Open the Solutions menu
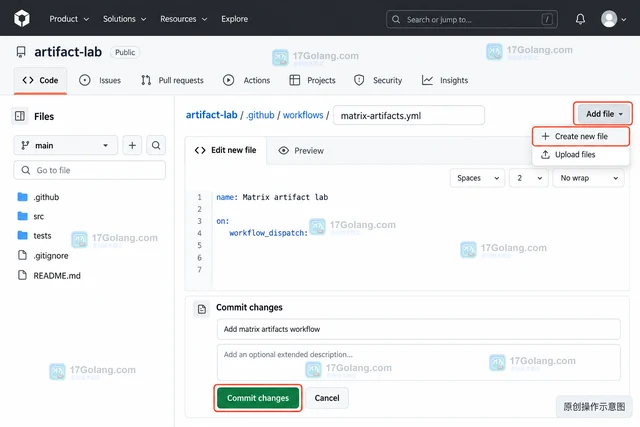The image size is (640, 427). 124,19
